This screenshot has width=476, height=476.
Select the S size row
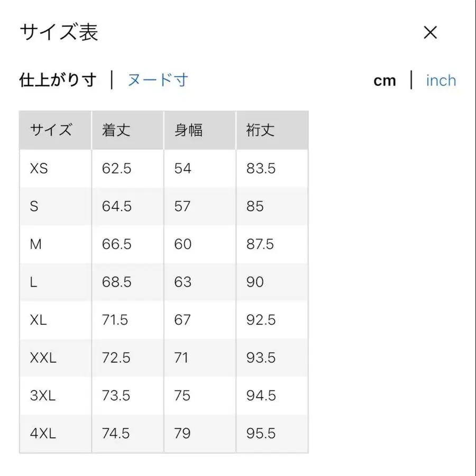pyautogui.click(x=34, y=206)
